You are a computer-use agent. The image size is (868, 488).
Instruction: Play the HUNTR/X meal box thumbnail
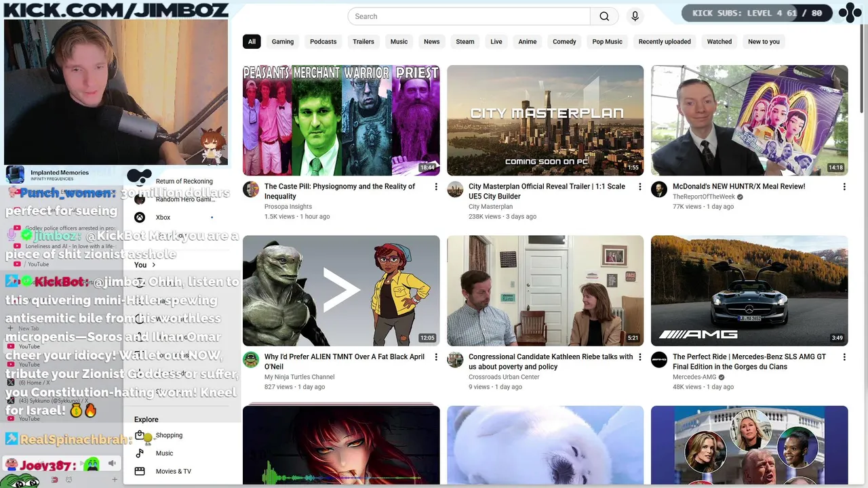pos(749,120)
